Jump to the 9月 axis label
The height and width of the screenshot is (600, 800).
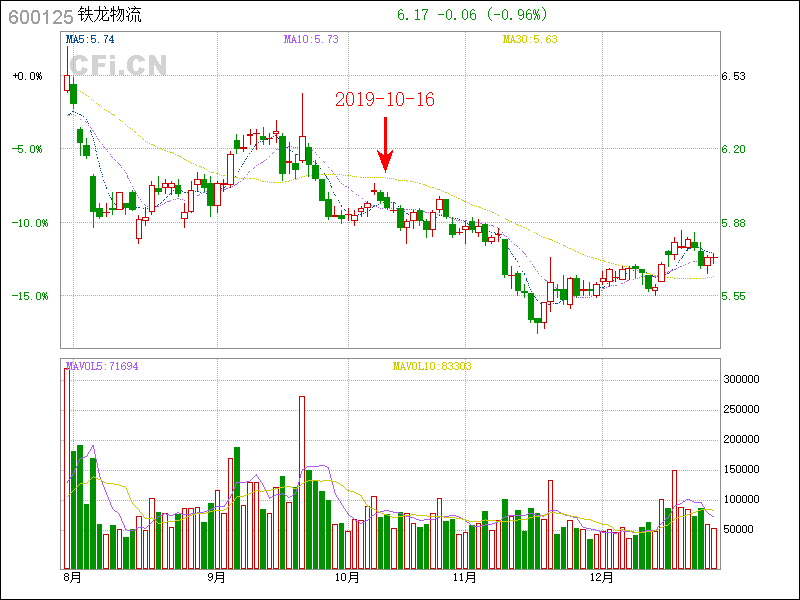tap(216, 578)
